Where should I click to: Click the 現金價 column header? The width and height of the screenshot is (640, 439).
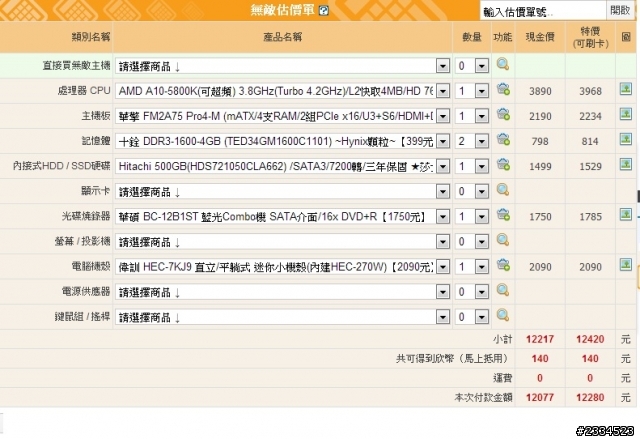pos(540,37)
